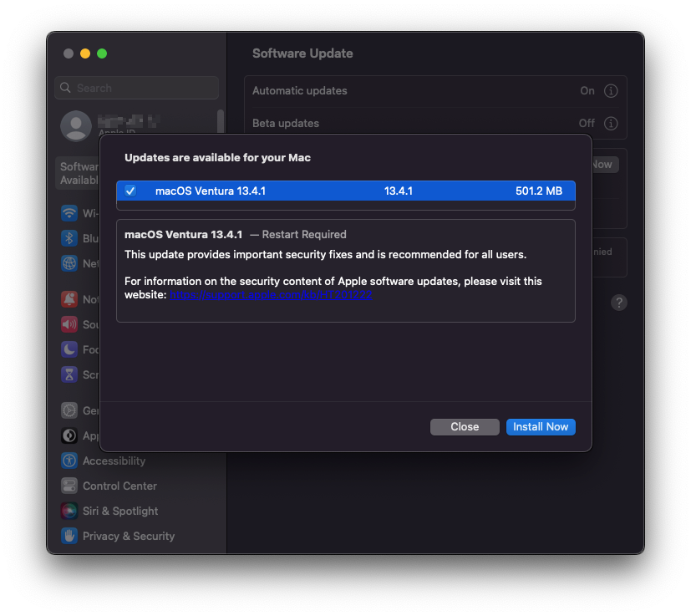This screenshot has height=616, width=691.
Task: Open Sound settings speaker icon
Action: point(69,324)
